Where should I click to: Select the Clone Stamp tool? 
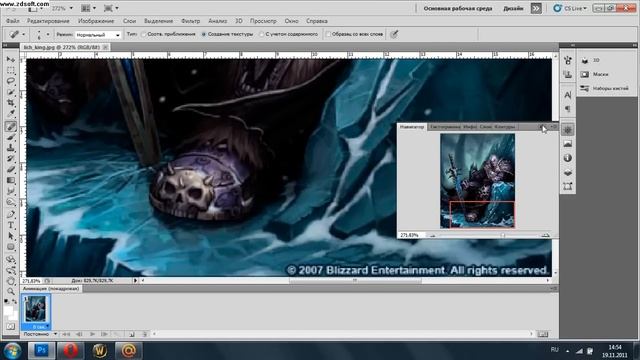[11, 148]
